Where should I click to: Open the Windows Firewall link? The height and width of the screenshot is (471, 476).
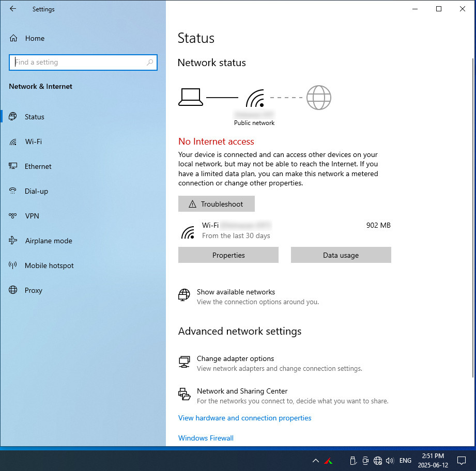[206, 438]
